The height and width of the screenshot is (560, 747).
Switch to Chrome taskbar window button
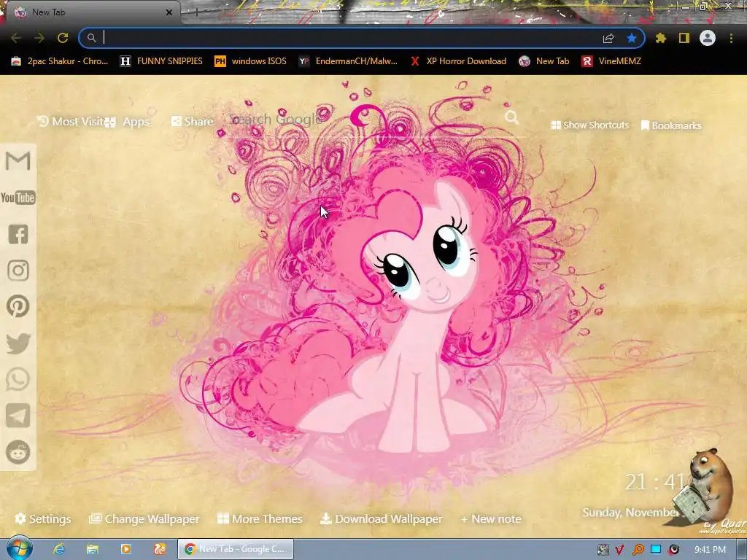236,549
